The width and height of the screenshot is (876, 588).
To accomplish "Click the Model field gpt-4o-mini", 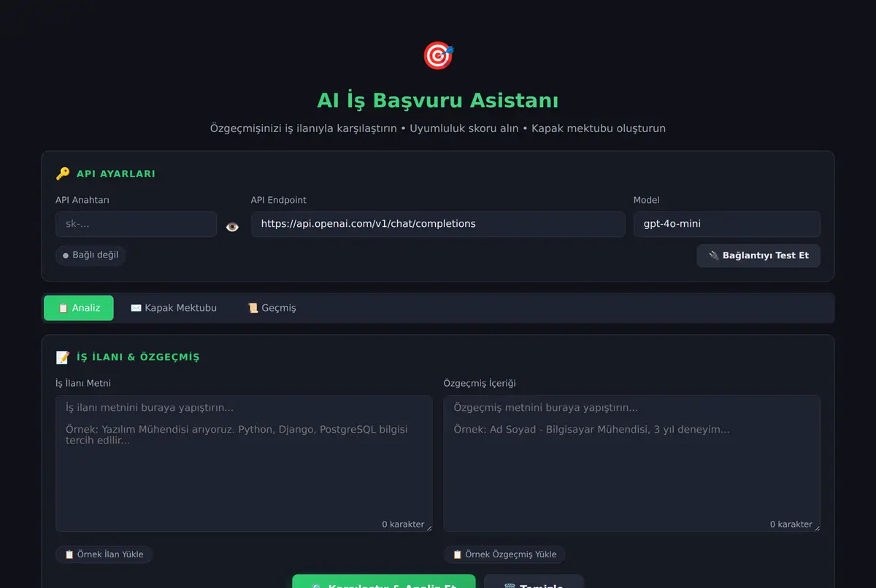I will pyautogui.click(x=727, y=224).
